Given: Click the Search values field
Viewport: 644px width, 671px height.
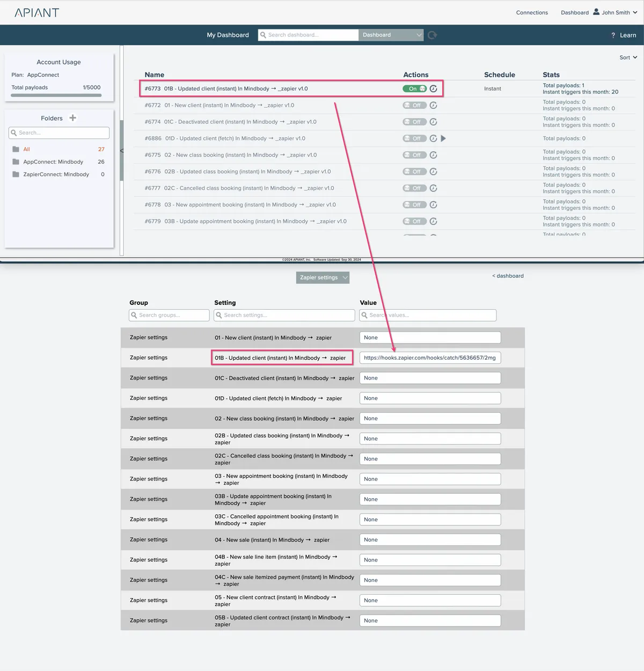Looking at the screenshot, I should click(x=428, y=315).
